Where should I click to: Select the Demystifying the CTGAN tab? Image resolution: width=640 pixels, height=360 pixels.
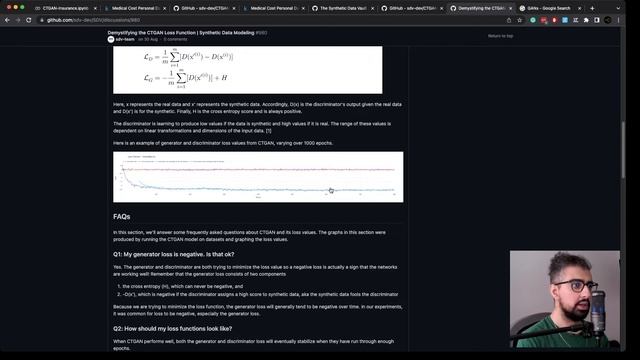tap(481, 8)
